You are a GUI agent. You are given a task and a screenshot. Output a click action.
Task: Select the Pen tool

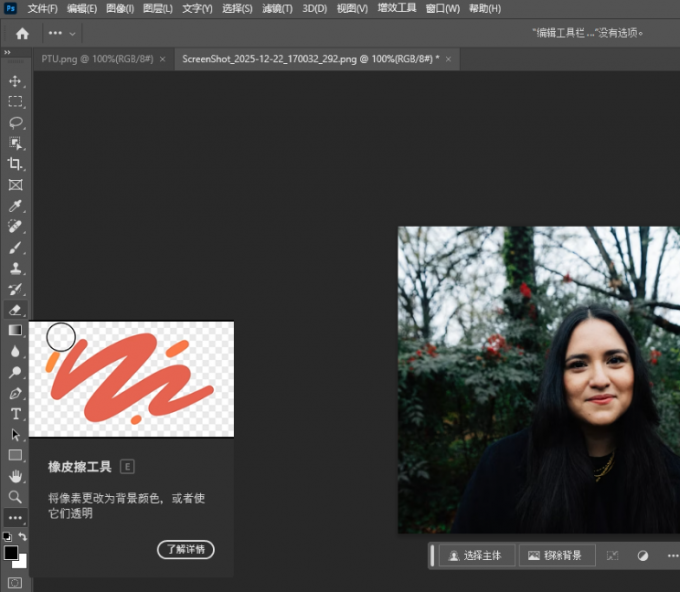[15, 393]
